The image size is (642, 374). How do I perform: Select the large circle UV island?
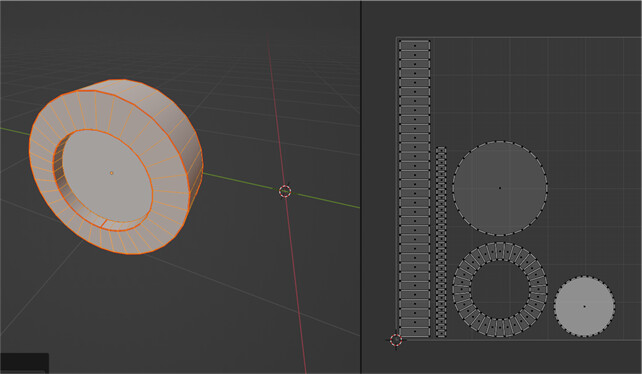(500, 188)
